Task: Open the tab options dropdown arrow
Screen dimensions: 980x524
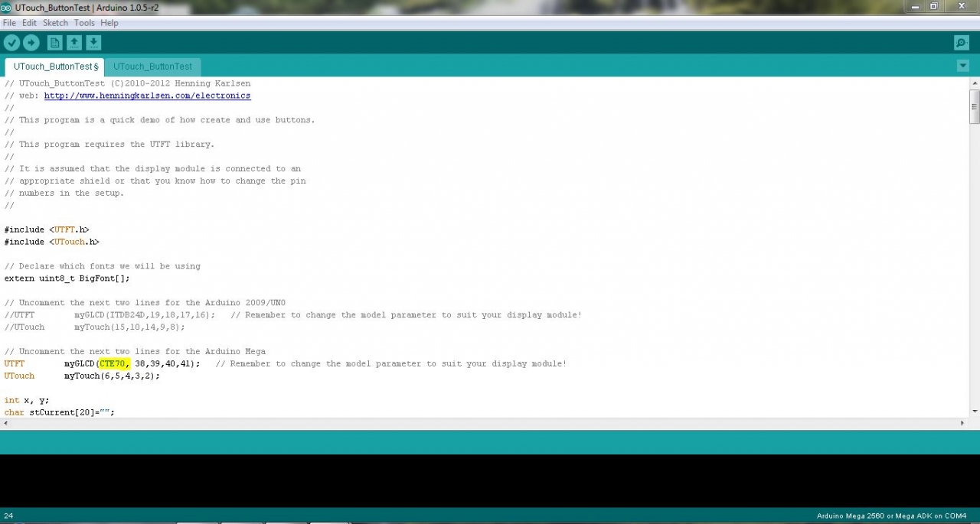Action: coord(962,66)
